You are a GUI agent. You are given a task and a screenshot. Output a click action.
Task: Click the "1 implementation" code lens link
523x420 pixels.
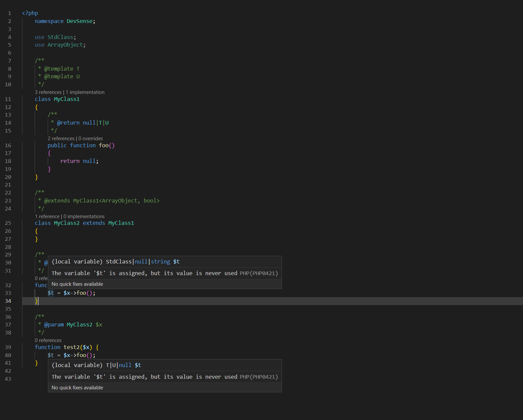tap(85, 92)
